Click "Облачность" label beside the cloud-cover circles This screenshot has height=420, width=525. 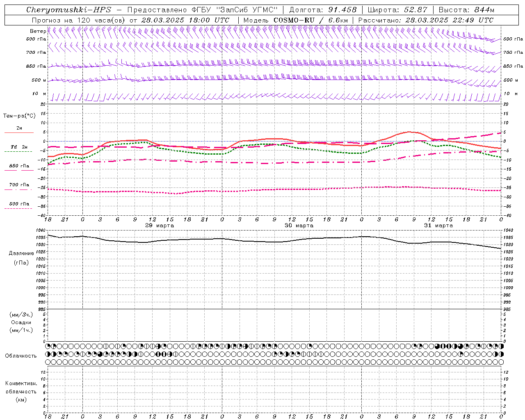(x=21, y=356)
